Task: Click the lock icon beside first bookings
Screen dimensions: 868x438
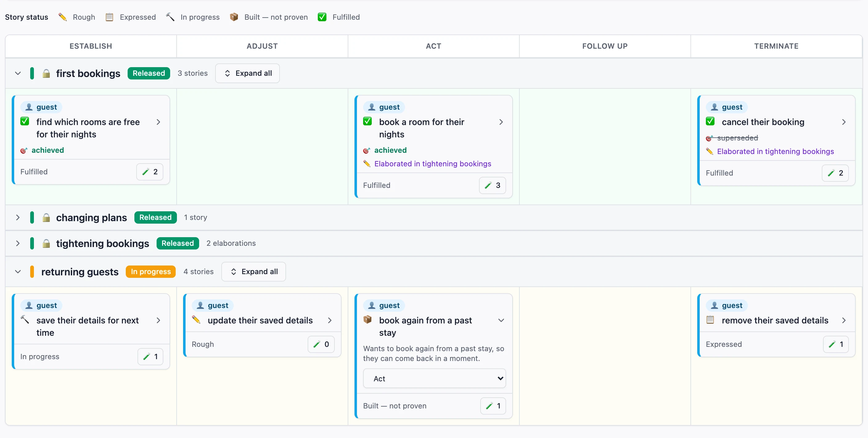Action: coord(46,73)
